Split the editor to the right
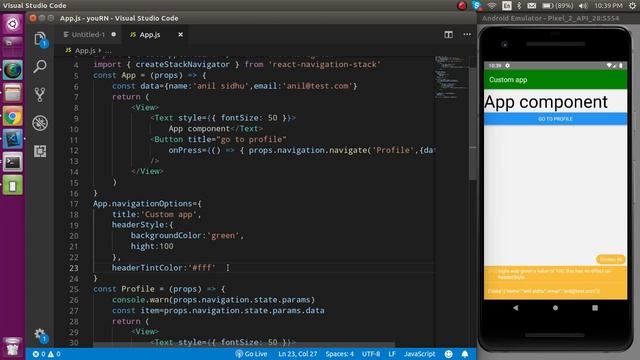Screen dimensions: 640x360 coord(449,35)
